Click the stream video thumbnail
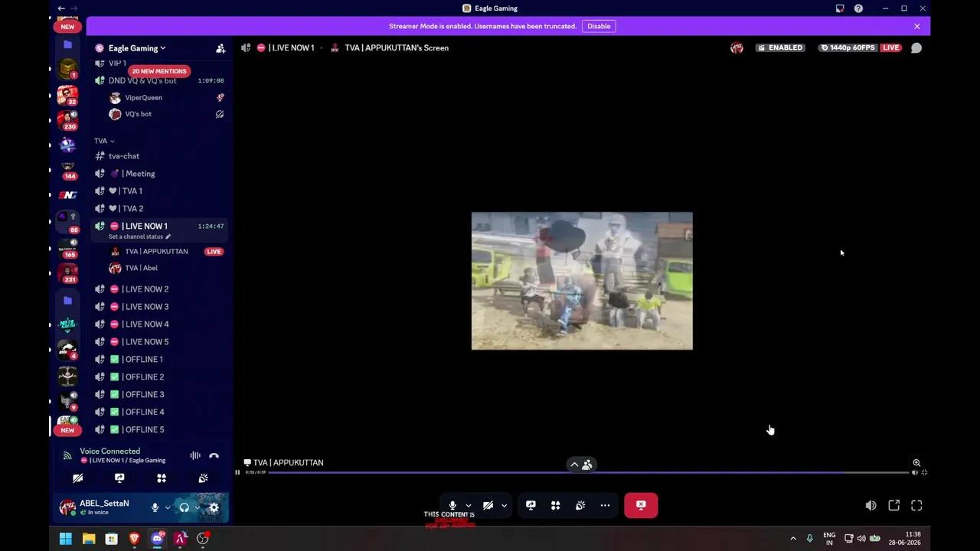The height and width of the screenshot is (551, 980). coord(582,281)
